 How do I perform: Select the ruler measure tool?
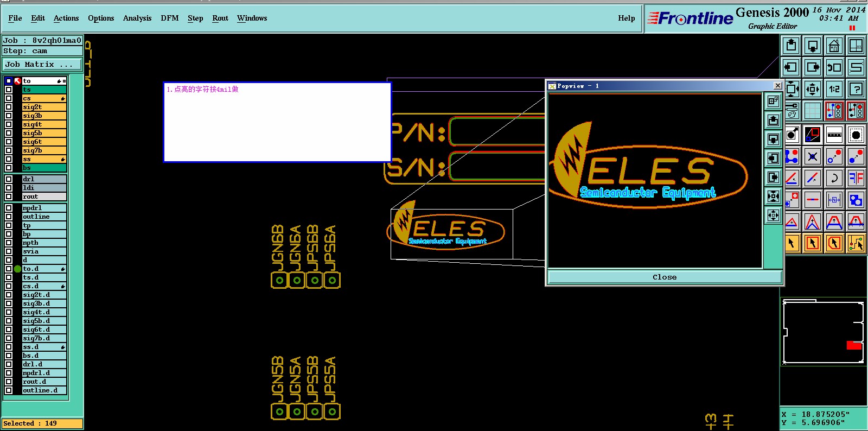834,135
